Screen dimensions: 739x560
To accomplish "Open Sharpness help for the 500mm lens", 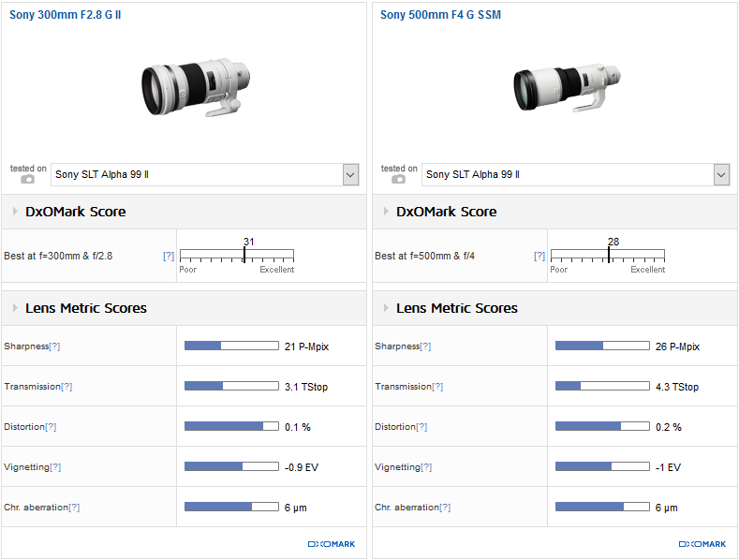I will tap(425, 346).
